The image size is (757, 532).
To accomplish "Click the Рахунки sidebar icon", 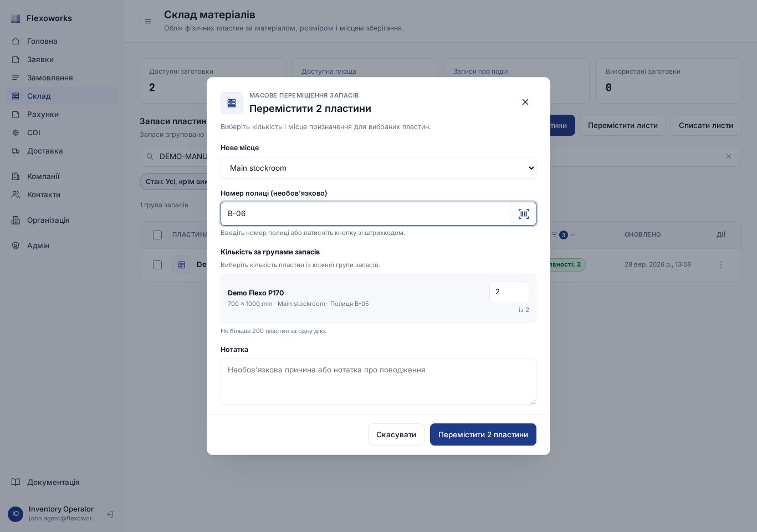I will (x=16, y=114).
